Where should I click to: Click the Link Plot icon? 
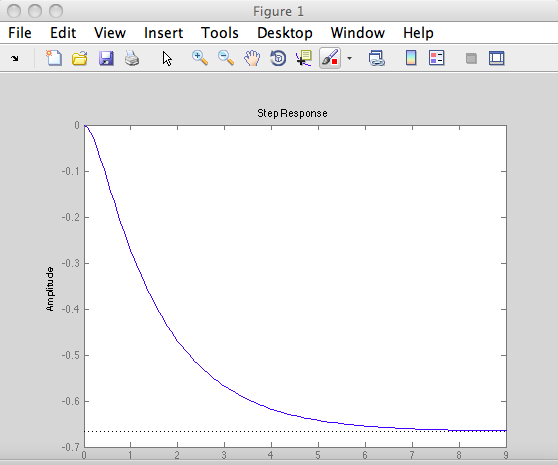pyautogui.click(x=377, y=58)
